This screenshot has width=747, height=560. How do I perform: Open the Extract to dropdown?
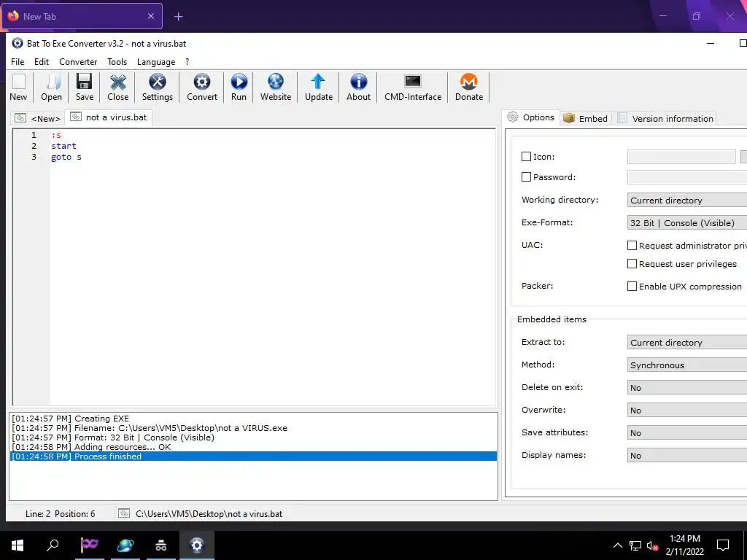click(687, 343)
